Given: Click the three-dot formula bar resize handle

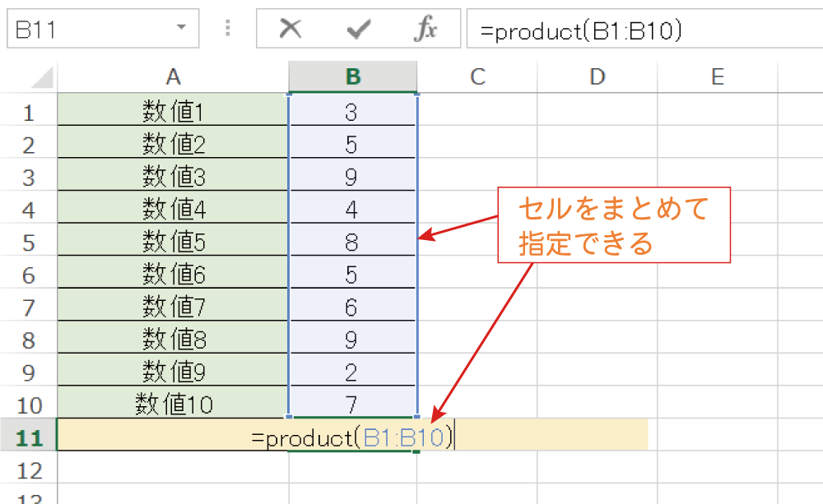Looking at the screenshot, I should click(x=228, y=30).
